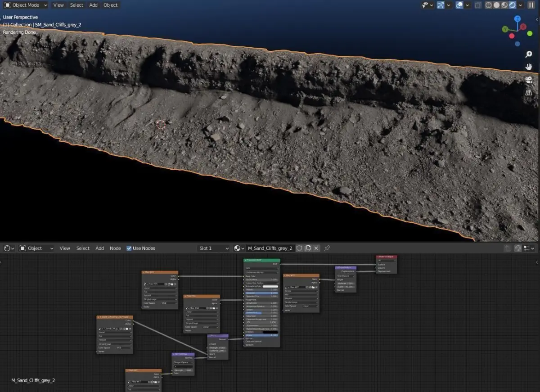Select solid viewport shading
The height and width of the screenshot is (392, 540).
pyautogui.click(x=497, y=5)
